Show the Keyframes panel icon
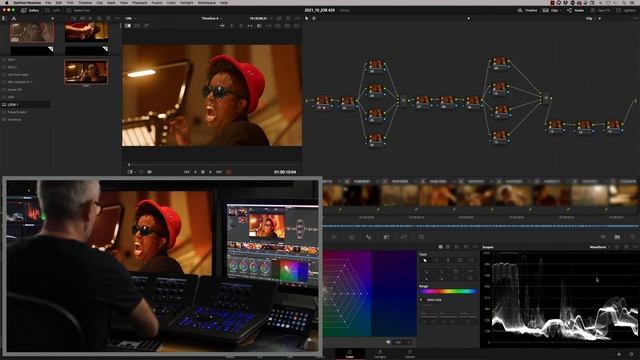The width and height of the screenshot is (640, 360). tap(603, 237)
